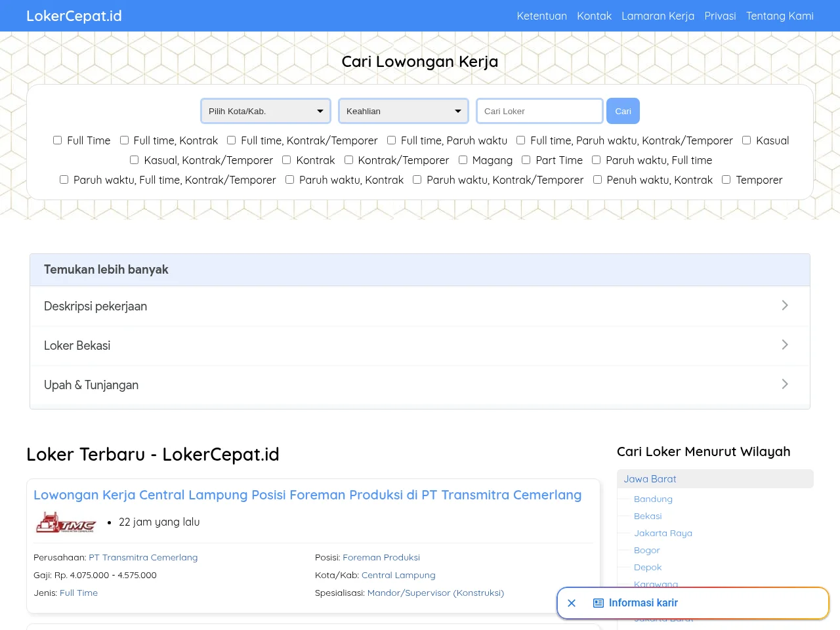840x630 pixels.
Task: Go to Lamaran Kerja page
Action: 658,16
